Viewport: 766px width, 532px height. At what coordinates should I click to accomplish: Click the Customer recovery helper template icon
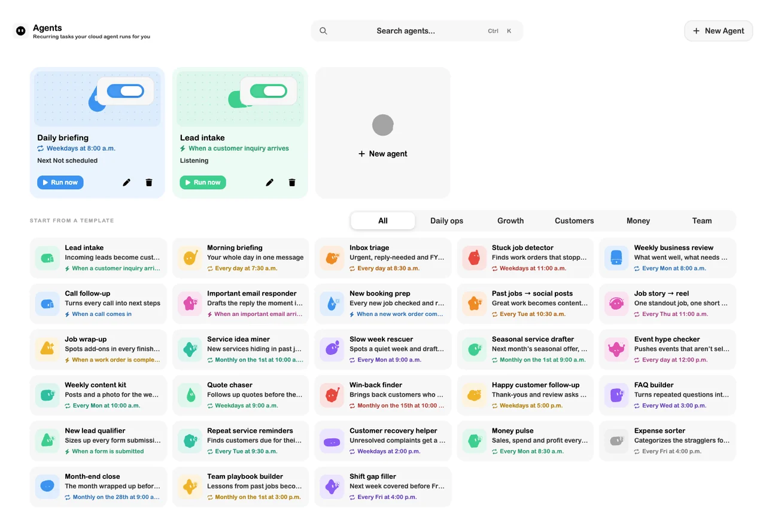point(332,441)
